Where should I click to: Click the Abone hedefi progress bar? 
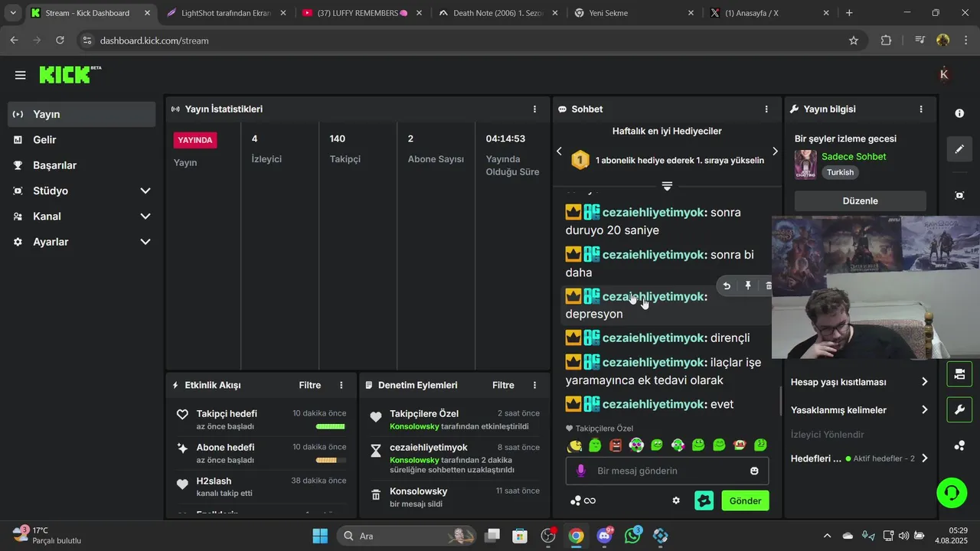[x=331, y=460]
